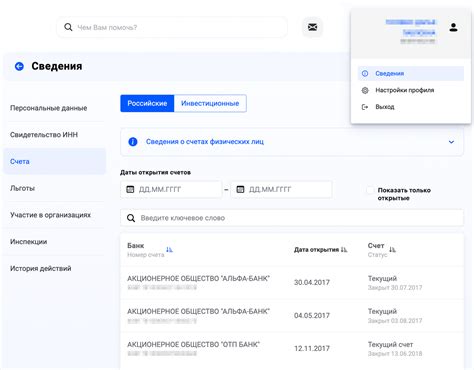Click the Введите ключевое слово search field
The width and height of the screenshot is (474, 370).
tap(292, 218)
